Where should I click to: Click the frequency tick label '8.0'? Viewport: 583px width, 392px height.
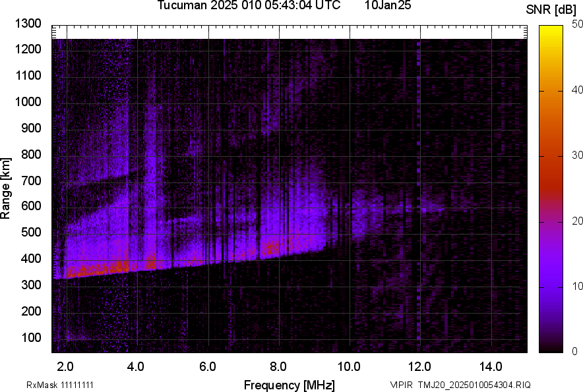(x=278, y=367)
